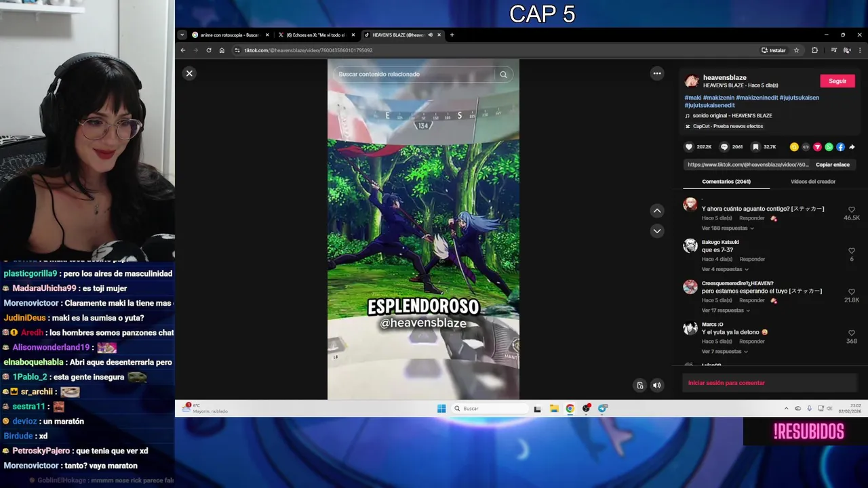Viewport: 868px width, 488px height.
Task: Open the #makizenin hashtag
Action: (x=719, y=98)
